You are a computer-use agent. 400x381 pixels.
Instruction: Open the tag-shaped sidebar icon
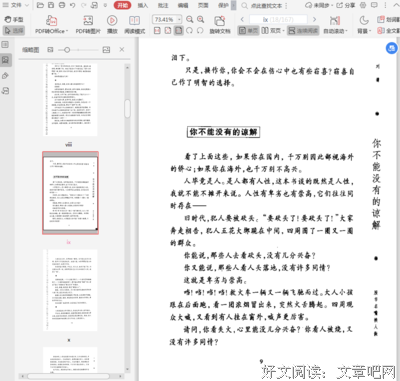5,76
